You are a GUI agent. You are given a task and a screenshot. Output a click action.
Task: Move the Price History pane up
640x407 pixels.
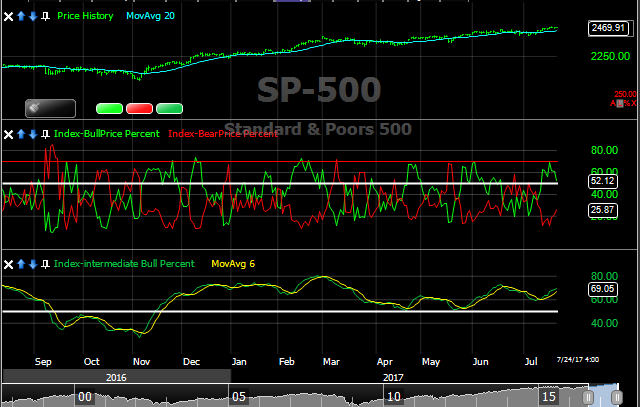pyautogui.click(x=21, y=16)
